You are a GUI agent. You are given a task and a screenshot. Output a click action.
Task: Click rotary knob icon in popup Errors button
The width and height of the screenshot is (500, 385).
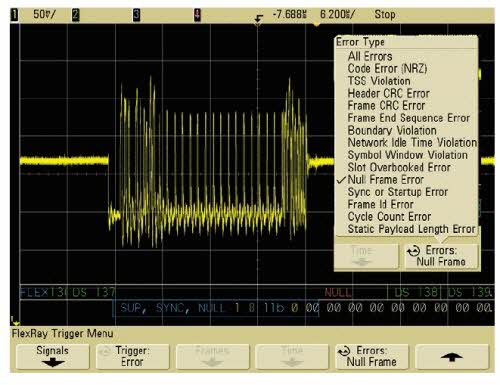click(413, 251)
